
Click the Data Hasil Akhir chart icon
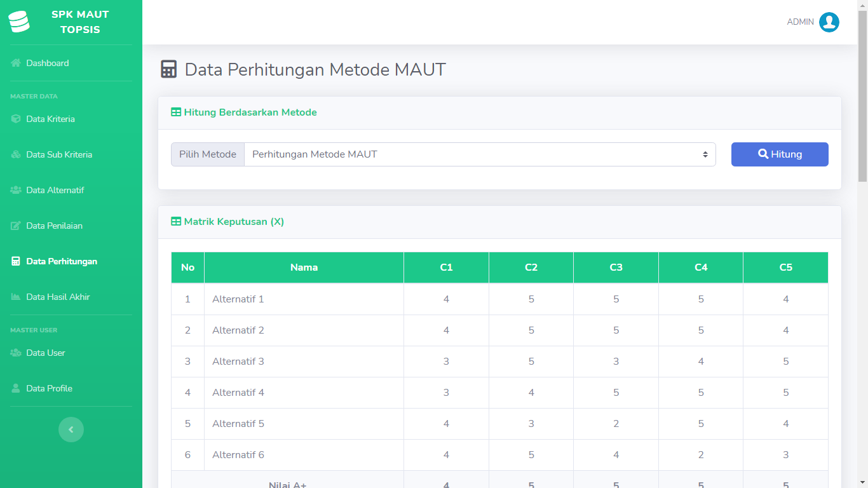pyautogui.click(x=16, y=297)
